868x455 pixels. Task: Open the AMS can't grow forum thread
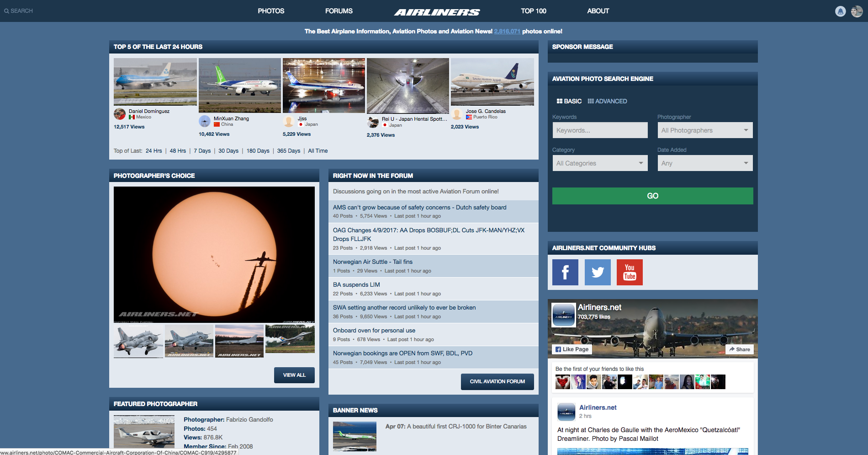[x=419, y=208]
